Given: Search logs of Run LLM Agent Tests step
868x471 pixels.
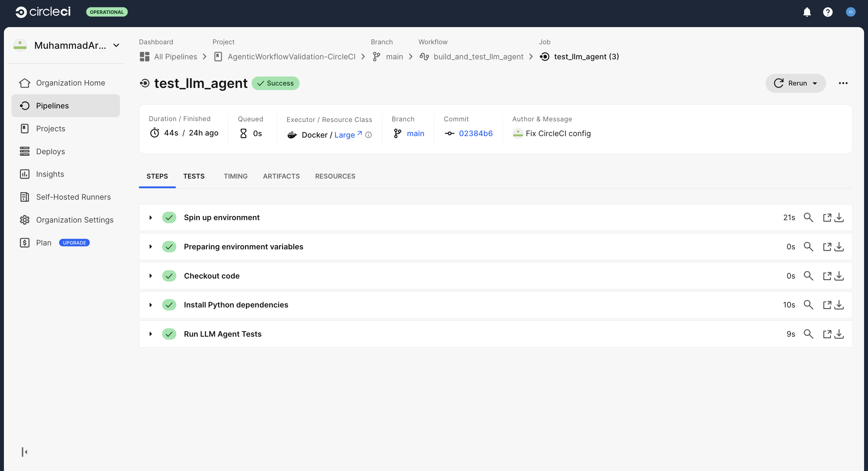Looking at the screenshot, I should pos(809,334).
